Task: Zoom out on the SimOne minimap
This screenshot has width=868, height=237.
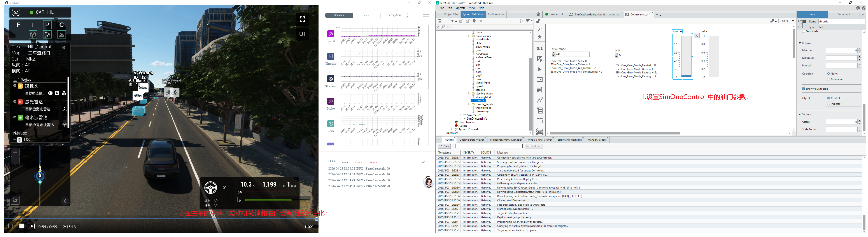Action: [15, 160]
